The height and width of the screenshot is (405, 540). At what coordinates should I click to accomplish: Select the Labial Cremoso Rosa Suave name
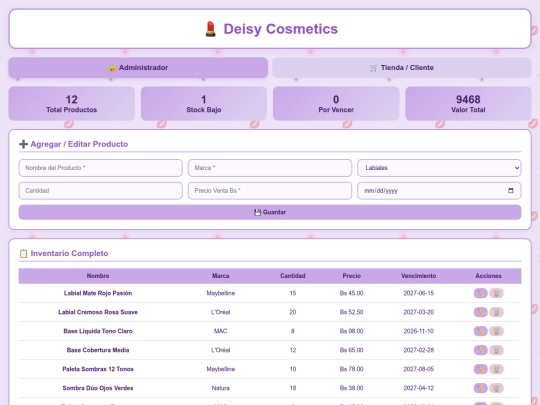click(98, 312)
